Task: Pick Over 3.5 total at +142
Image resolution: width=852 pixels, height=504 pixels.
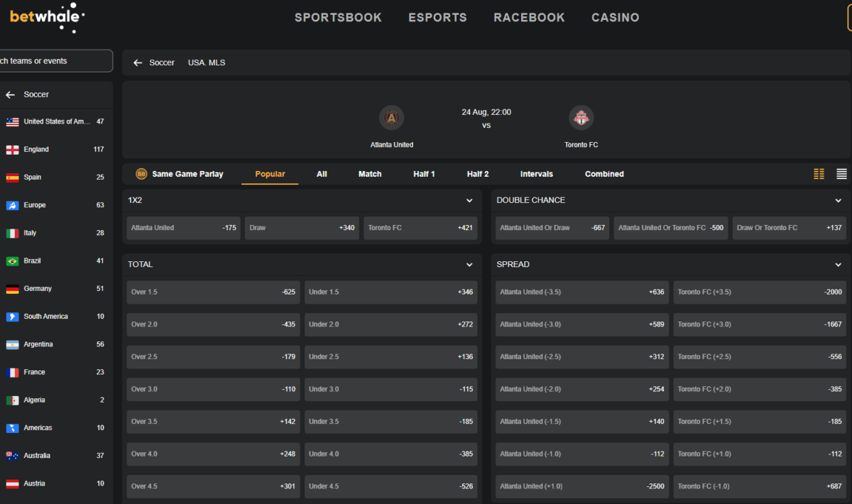Action: click(x=214, y=422)
